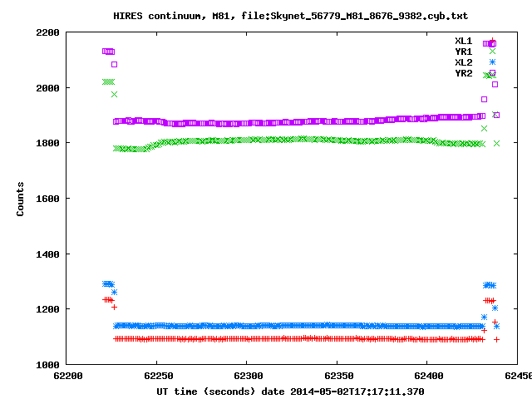Screen dimensions: 532x399
Task: Select the YR2 legend label
Action: (464, 73)
